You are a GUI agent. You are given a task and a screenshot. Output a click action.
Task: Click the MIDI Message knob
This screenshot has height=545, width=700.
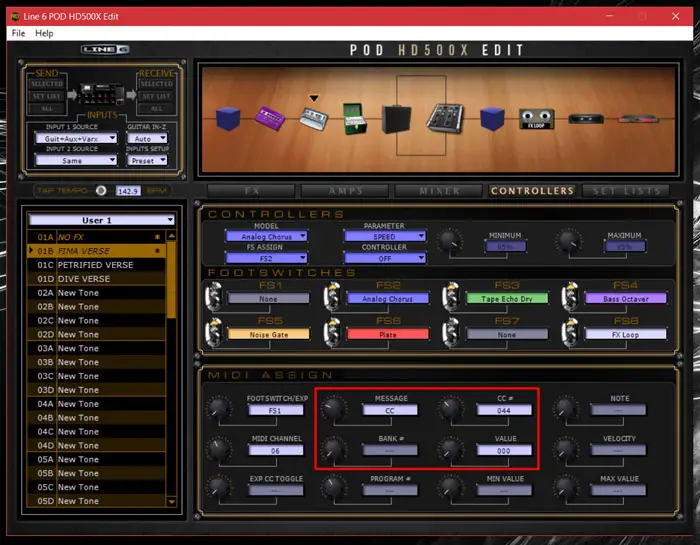pos(334,408)
